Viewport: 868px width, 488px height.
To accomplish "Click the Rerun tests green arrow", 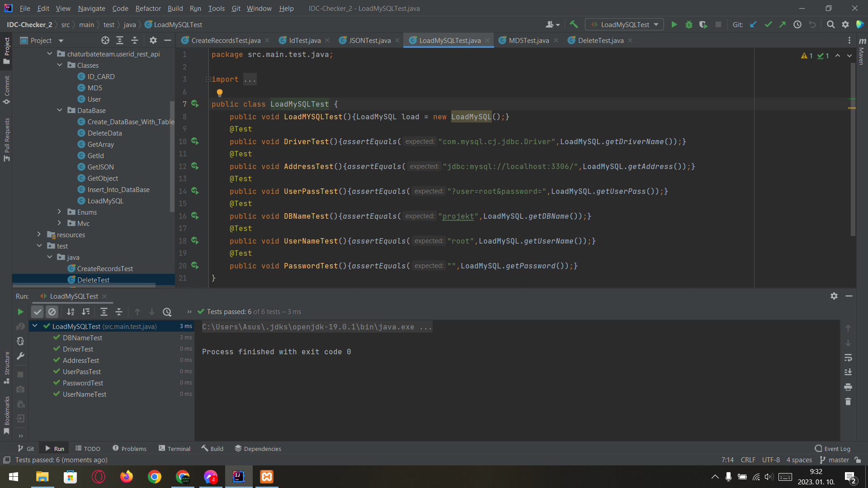I will tap(20, 312).
